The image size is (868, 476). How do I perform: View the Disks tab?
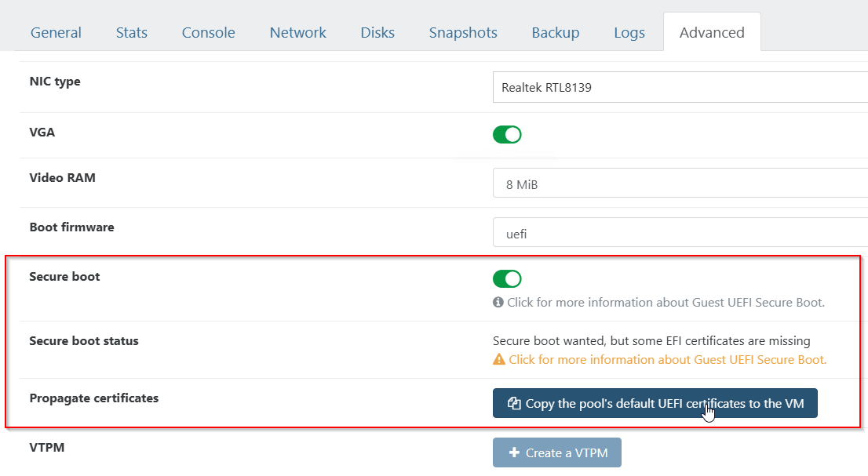(377, 33)
